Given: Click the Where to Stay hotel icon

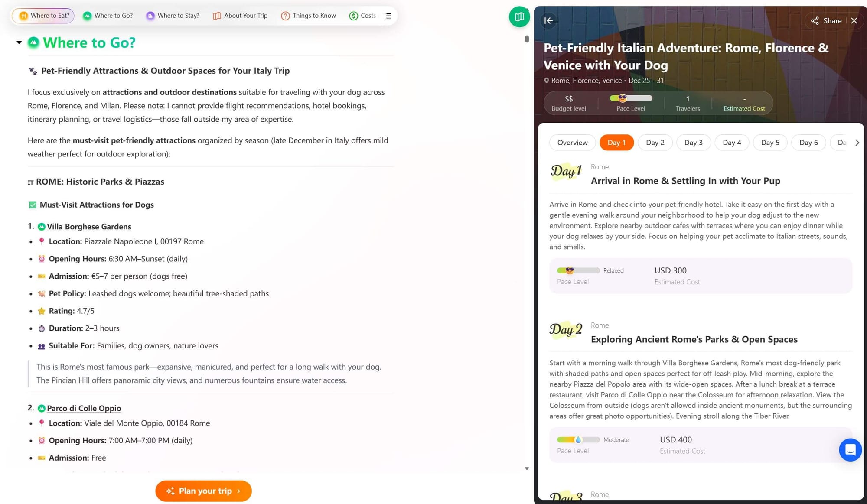Looking at the screenshot, I should click(x=150, y=16).
